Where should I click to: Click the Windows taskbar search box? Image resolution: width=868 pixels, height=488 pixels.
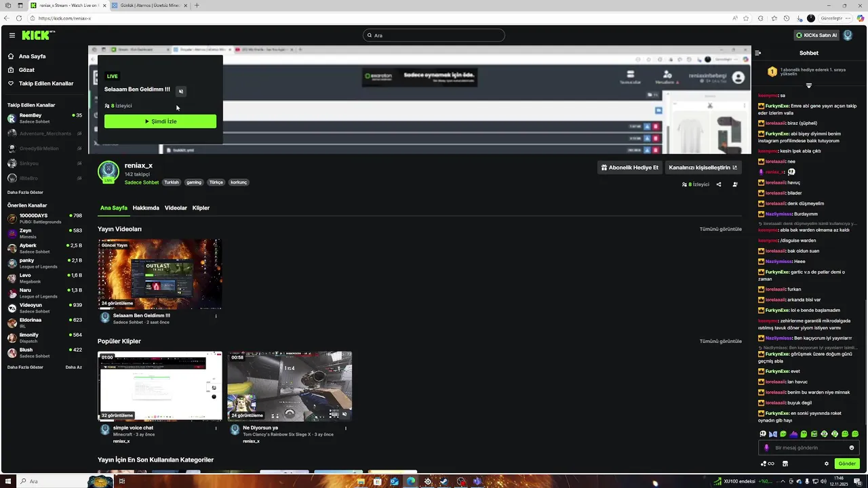click(x=52, y=481)
